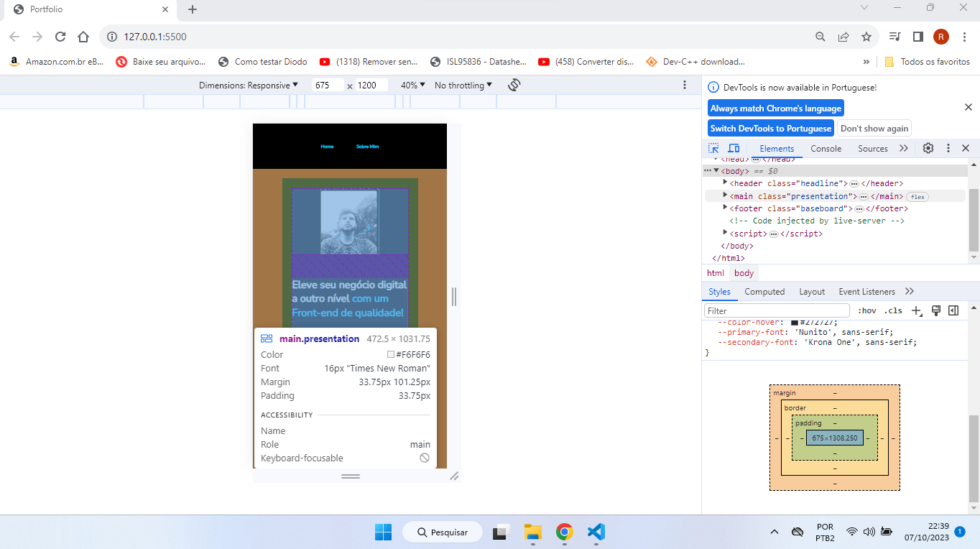Show hidden bookmarks chevron

866,62
